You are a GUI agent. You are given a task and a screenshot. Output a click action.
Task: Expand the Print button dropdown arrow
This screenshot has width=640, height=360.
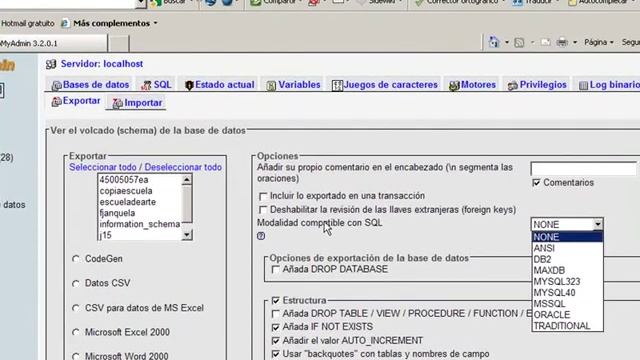click(x=575, y=42)
